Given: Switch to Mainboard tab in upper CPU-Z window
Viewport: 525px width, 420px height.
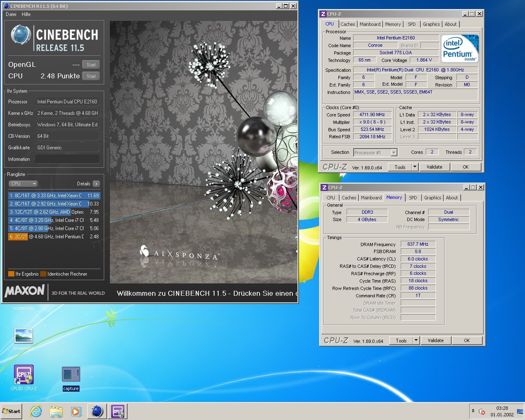Looking at the screenshot, I should [370, 24].
